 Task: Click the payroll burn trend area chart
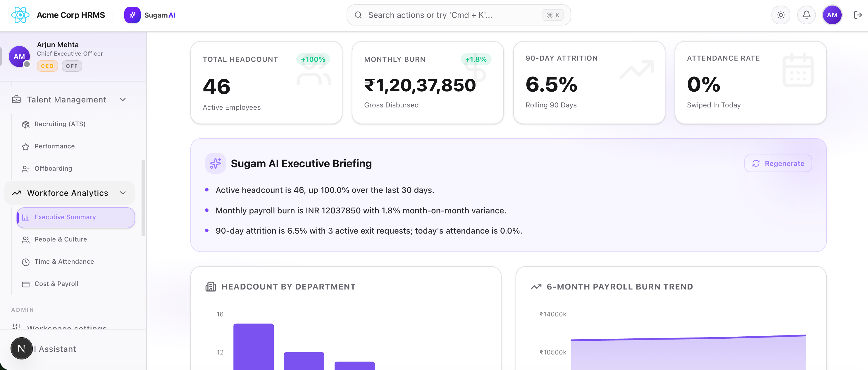688,352
